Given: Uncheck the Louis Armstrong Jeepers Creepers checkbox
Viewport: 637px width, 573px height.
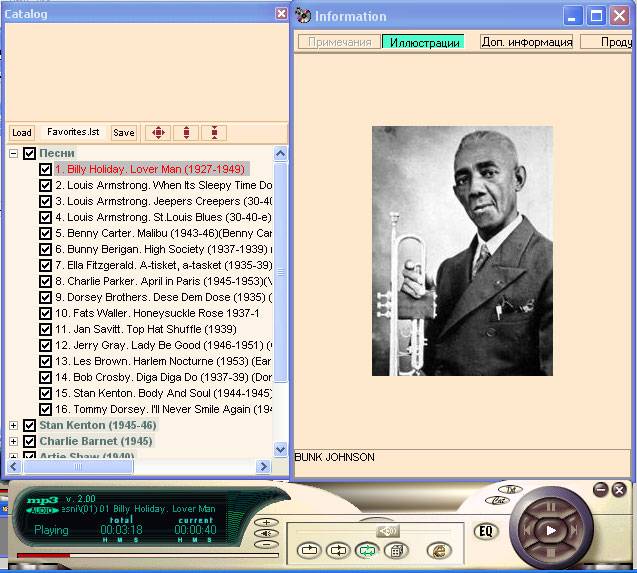Looking at the screenshot, I should [45, 201].
